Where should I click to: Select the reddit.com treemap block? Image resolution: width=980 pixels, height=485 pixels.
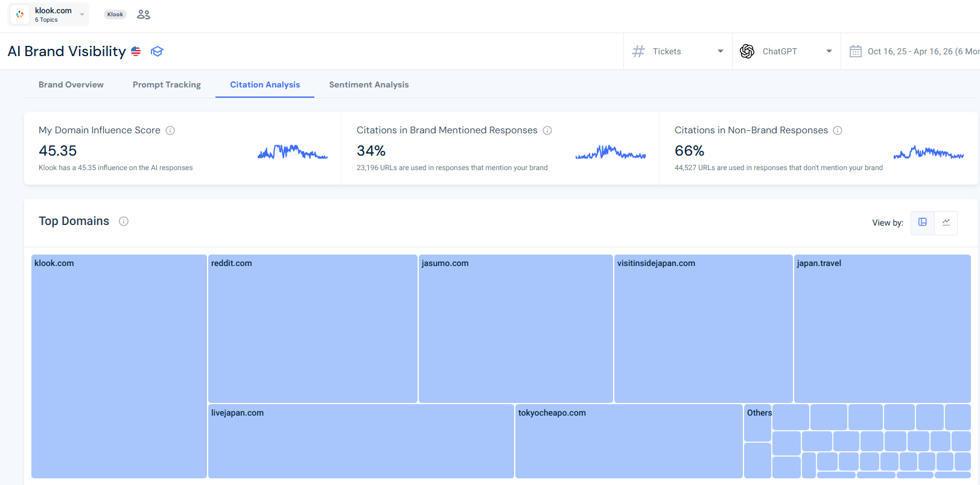coord(313,329)
